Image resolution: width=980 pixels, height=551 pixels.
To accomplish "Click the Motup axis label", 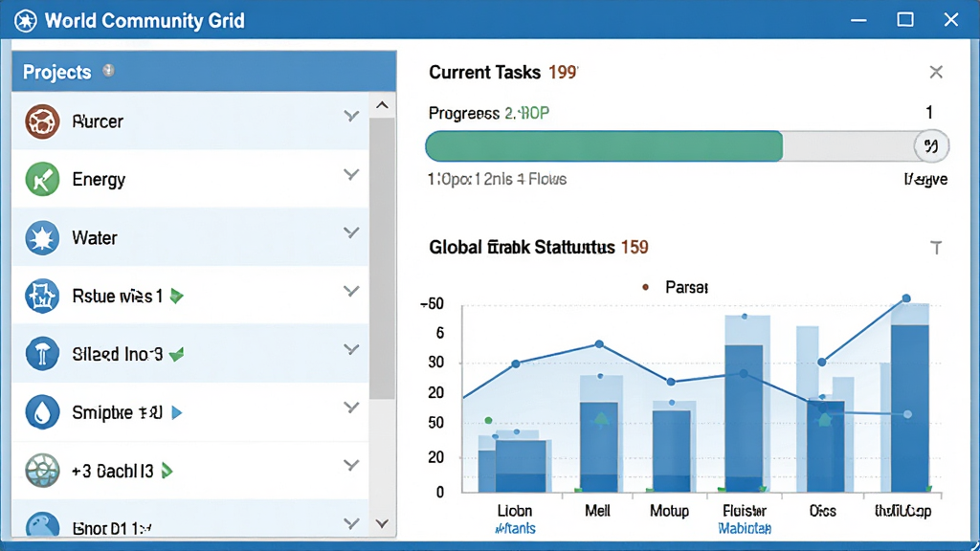I will pyautogui.click(x=669, y=511).
